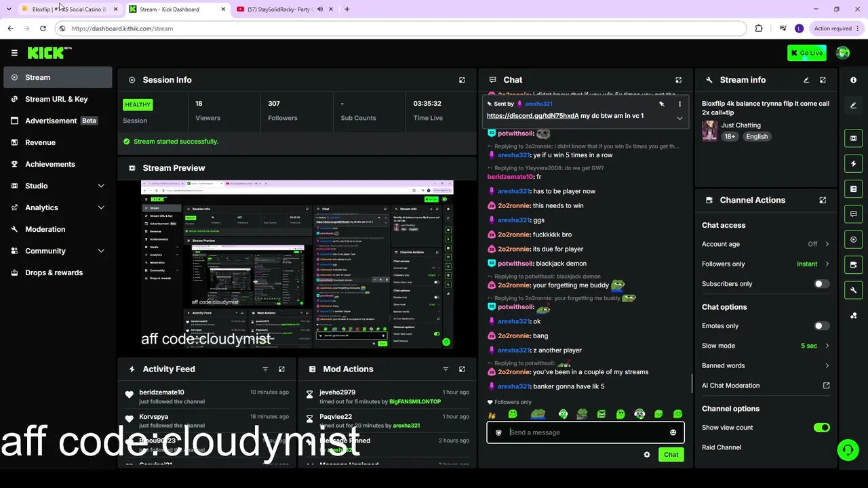This screenshot has width=868, height=488.
Task: Expand the Channel Actions panel
Action: 823,200
